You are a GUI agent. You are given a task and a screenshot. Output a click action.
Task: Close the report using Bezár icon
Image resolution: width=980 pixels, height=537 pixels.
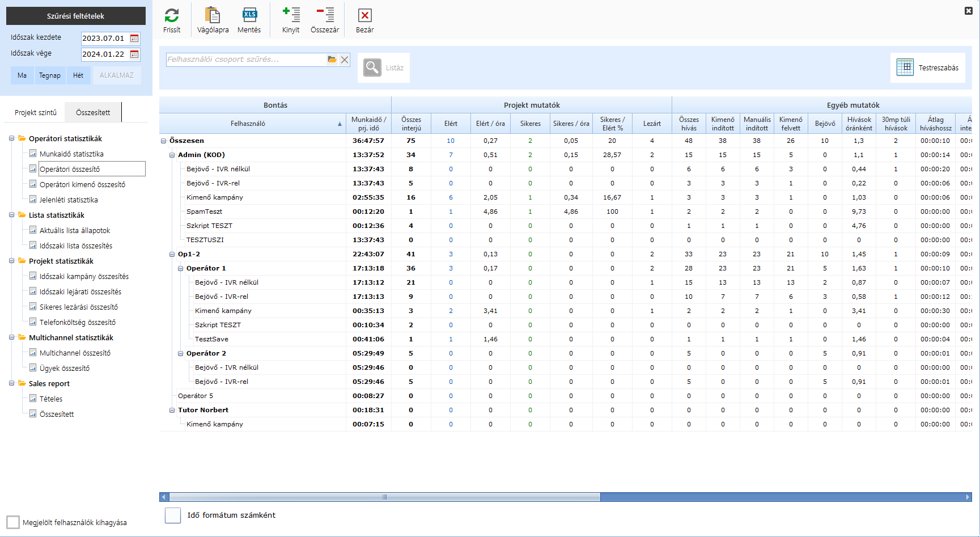coord(365,16)
